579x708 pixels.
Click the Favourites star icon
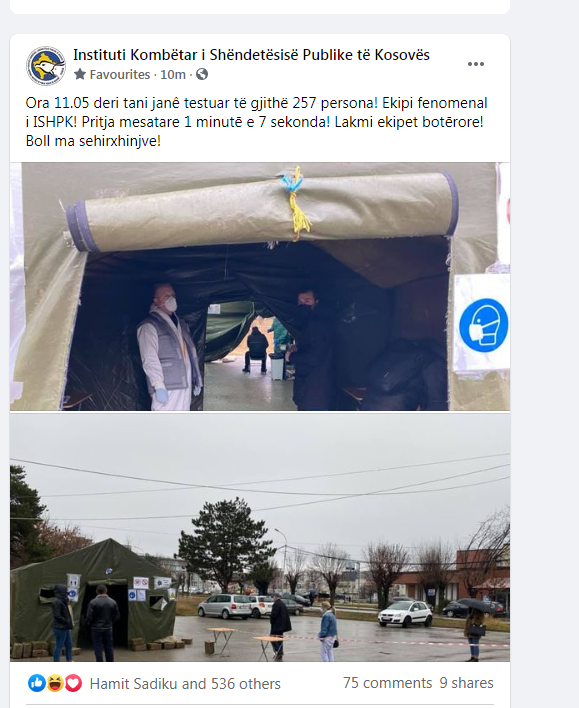pyautogui.click(x=80, y=74)
